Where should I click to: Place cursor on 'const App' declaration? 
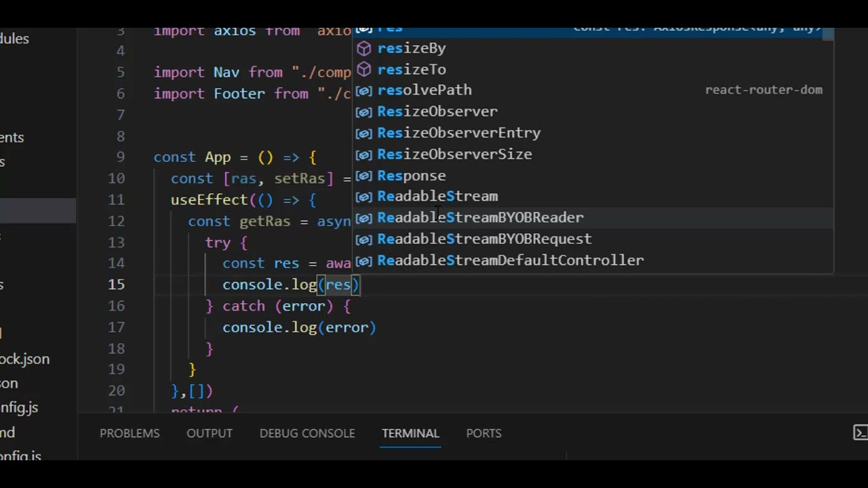pos(193,157)
